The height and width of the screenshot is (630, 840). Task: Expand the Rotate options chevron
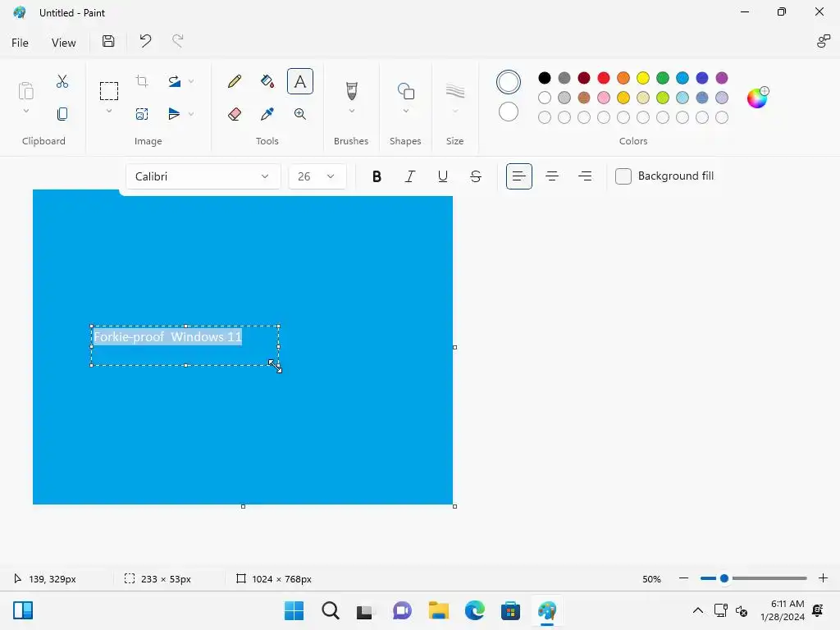pos(191,81)
